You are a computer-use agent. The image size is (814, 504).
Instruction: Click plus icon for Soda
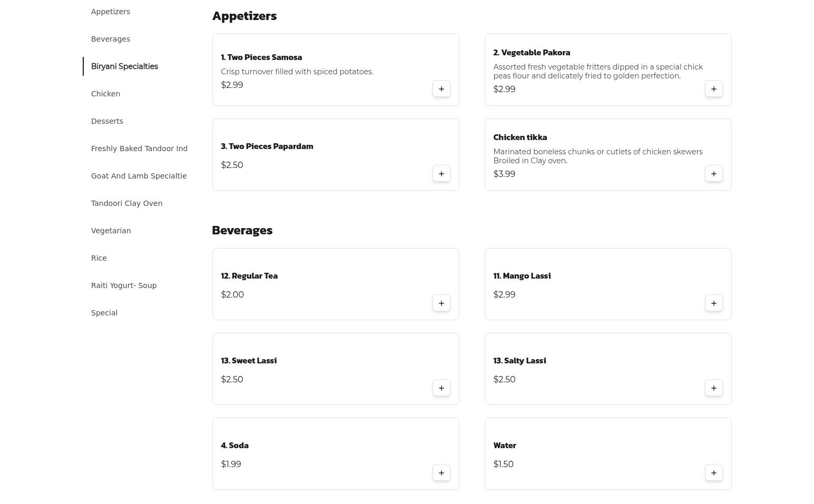coord(441,473)
